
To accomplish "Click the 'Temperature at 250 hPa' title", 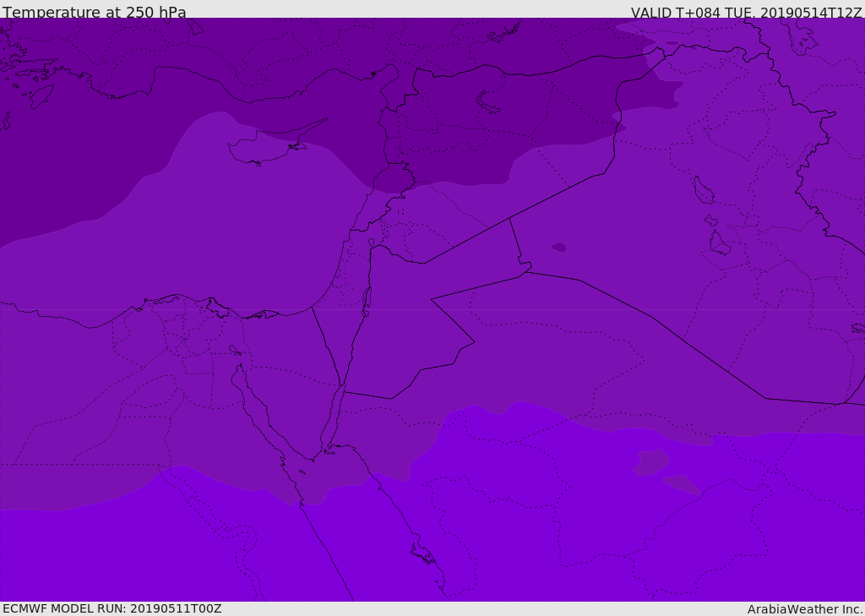I will [95, 12].
